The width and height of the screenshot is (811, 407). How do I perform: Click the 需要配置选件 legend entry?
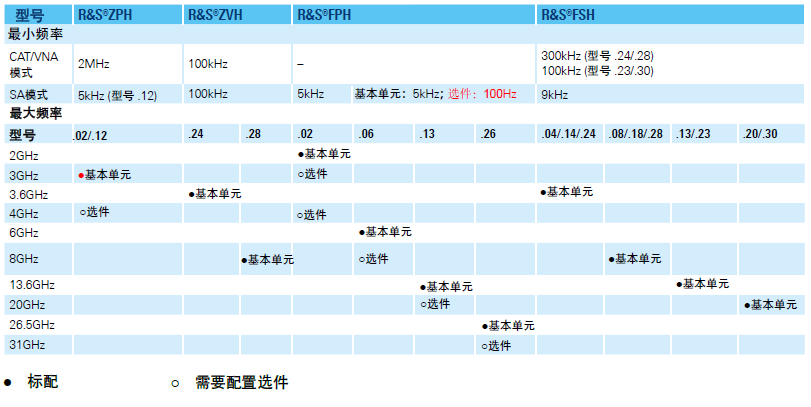242,383
